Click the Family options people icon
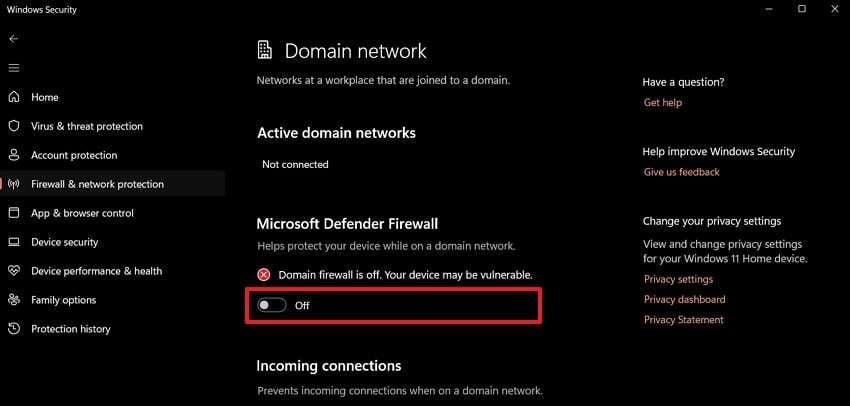 click(x=14, y=300)
